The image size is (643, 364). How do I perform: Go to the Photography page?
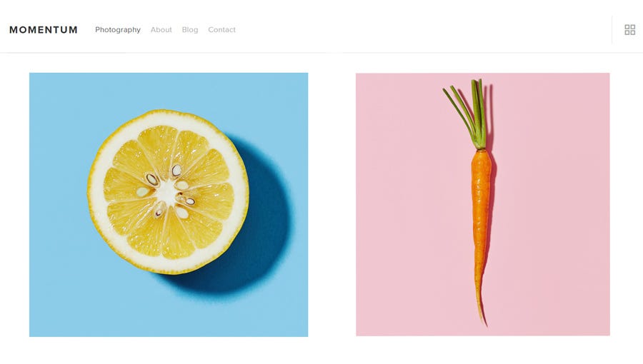[118, 29]
